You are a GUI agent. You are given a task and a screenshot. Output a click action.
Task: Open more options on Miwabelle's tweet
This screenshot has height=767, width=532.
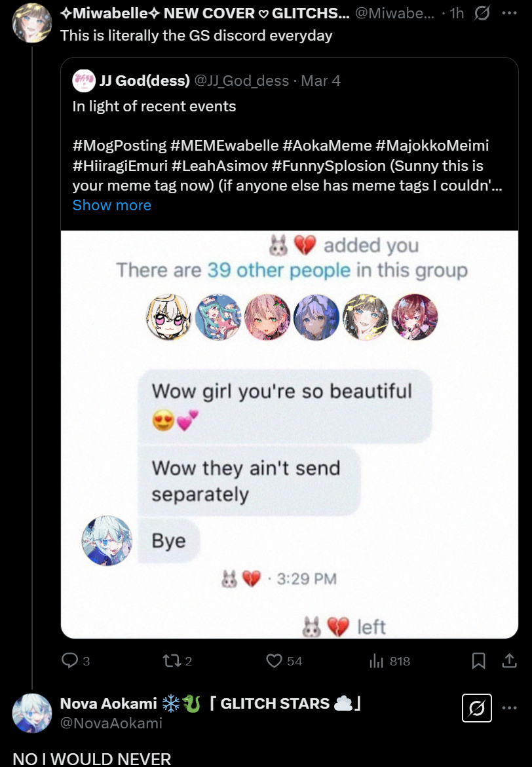click(x=510, y=13)
